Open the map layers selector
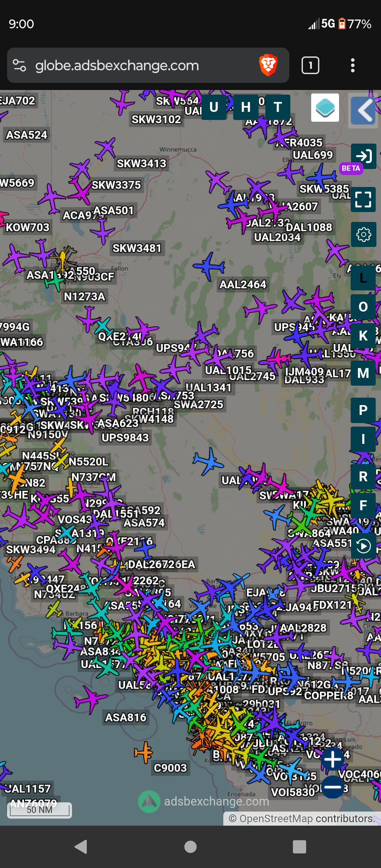 tap(325, 108)
